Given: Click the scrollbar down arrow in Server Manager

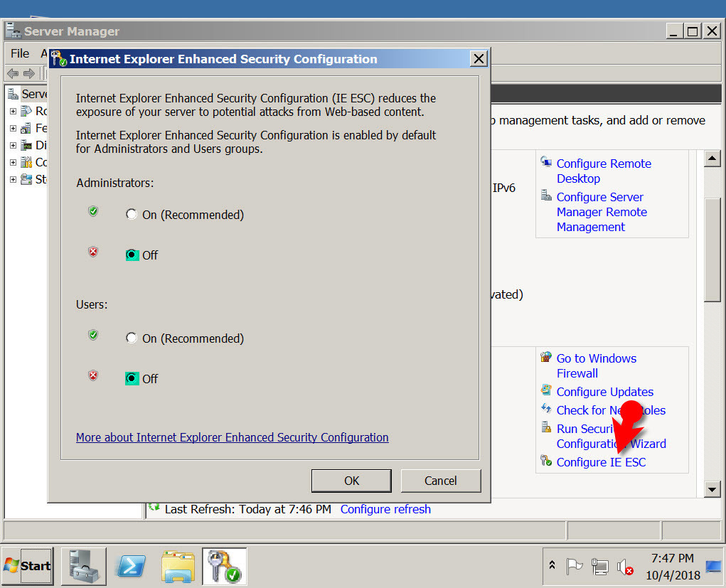Looking at the screenshot, I should point(712,489).
